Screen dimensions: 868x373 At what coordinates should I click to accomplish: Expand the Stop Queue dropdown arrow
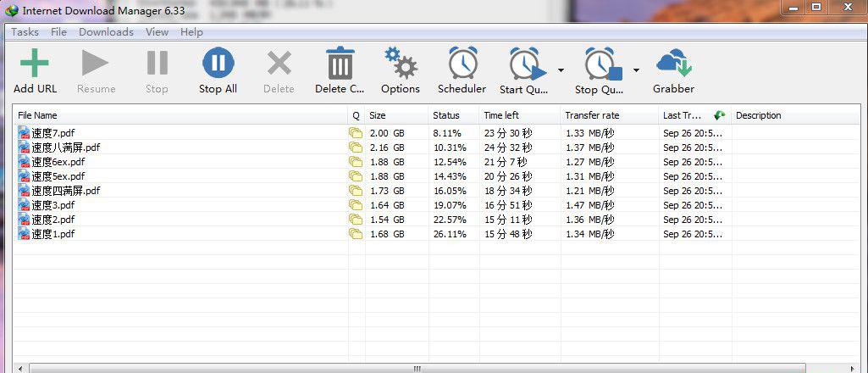click(636, 70)
